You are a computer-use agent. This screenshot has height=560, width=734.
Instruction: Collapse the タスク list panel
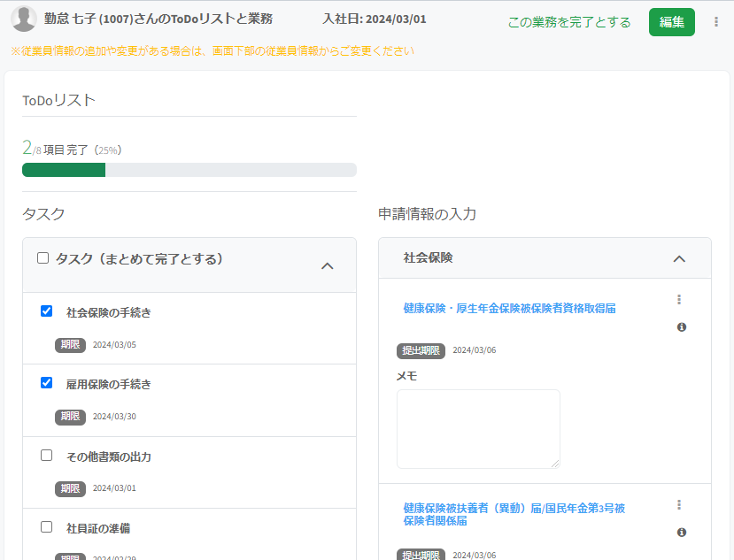point(328,266)
